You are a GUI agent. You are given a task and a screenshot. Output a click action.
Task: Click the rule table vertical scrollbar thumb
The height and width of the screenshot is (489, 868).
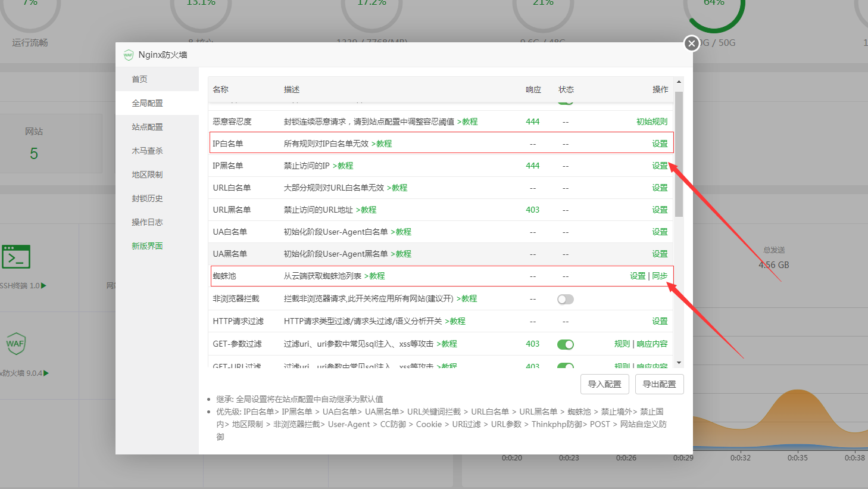tap(679, 154)
